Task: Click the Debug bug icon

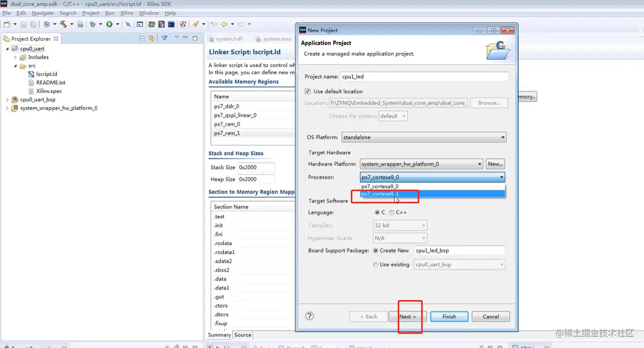Action: click(x=92, y=24)
